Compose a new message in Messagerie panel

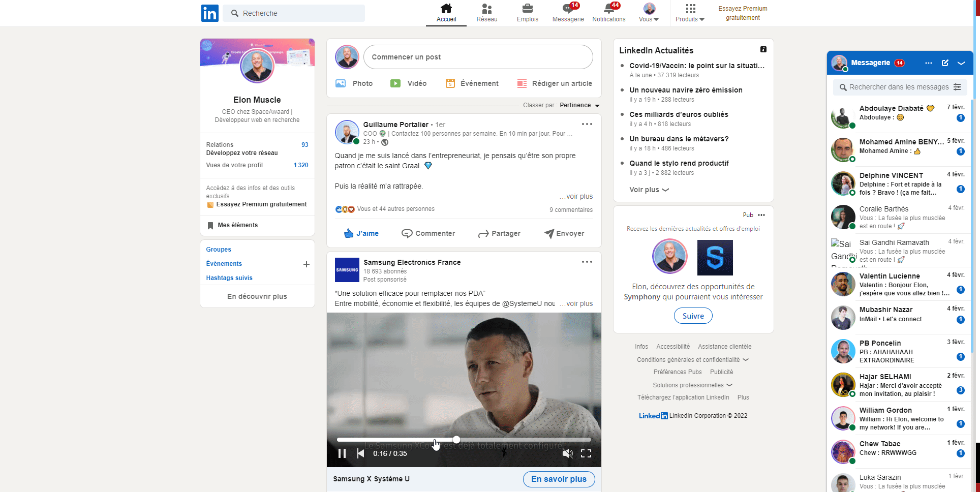[x=945, y=63]
